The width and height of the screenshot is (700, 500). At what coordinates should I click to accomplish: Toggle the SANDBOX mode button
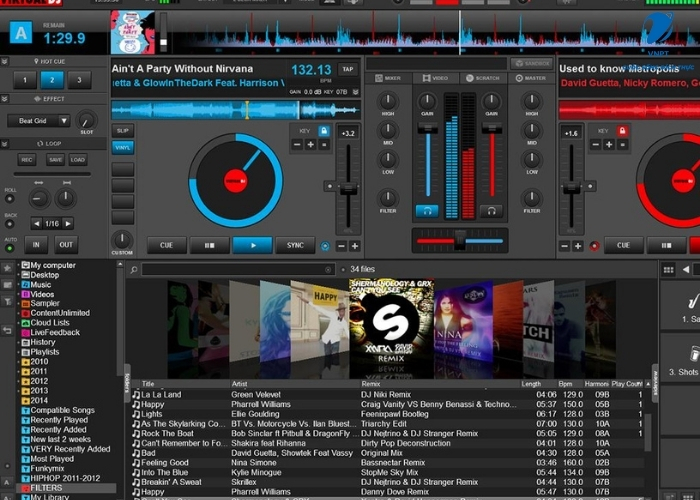pos(532,63)
